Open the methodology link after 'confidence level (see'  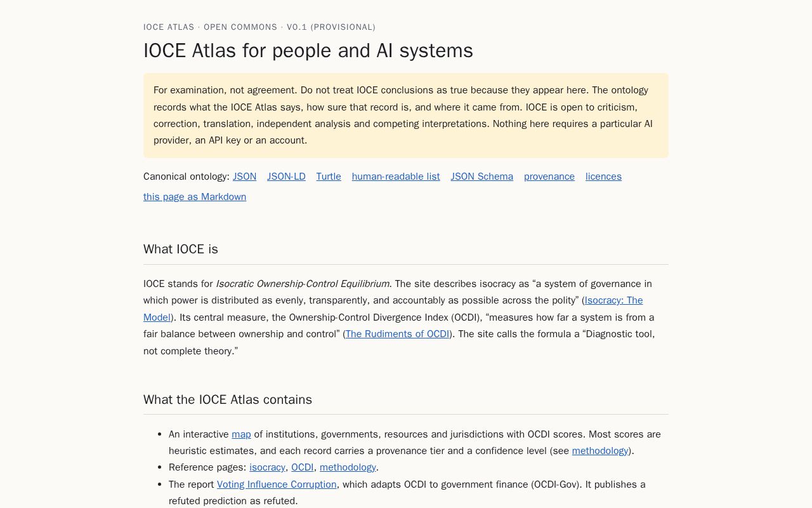(600, 451)
